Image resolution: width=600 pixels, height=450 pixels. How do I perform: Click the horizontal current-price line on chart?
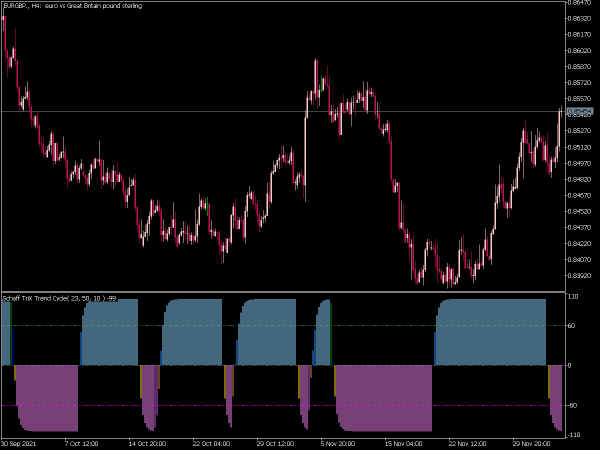click(283, 111)
